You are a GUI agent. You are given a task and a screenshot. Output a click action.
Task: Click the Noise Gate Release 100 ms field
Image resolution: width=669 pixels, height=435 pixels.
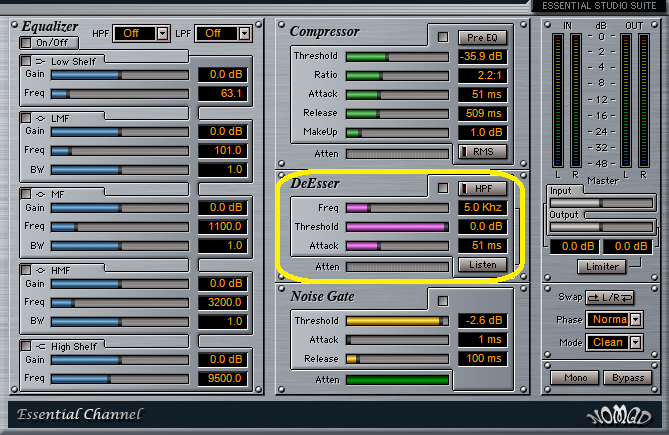(x=483, y=358)
